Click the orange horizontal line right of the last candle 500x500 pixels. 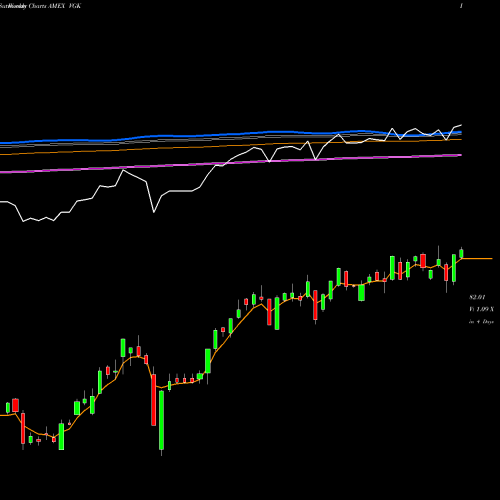[x=478, y=258]
